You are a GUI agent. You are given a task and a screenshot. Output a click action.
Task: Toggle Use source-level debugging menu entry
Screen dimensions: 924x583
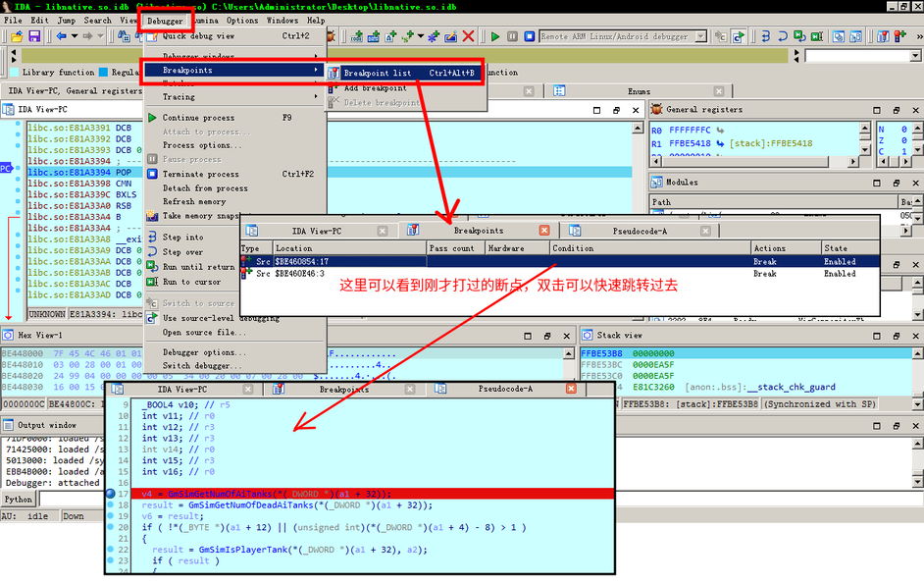point(234,318)
